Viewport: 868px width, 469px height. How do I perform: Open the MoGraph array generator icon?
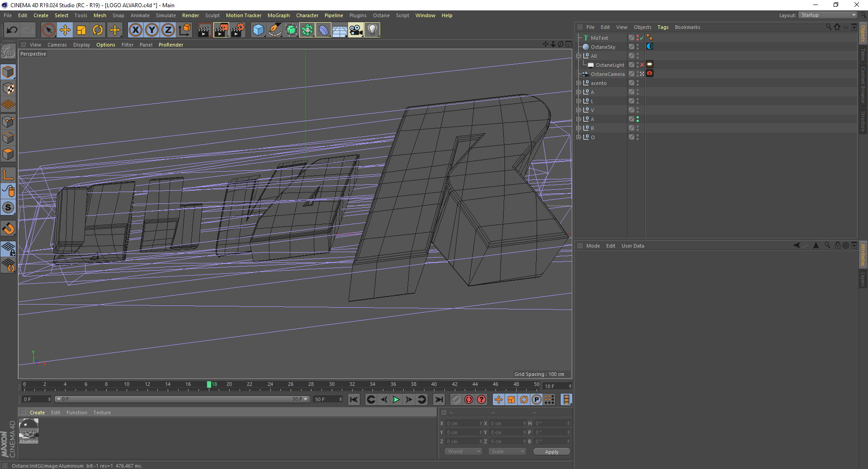(x=307, y=30)
